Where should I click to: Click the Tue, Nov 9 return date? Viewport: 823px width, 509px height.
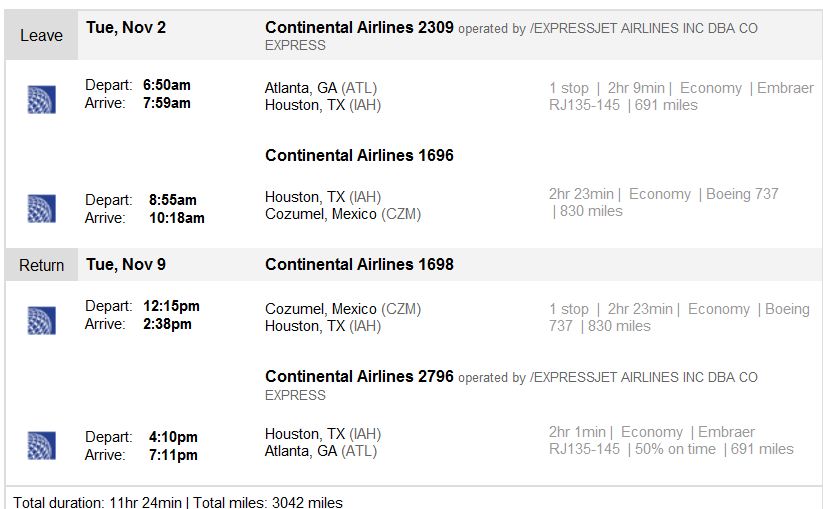[x=126, y=264]
